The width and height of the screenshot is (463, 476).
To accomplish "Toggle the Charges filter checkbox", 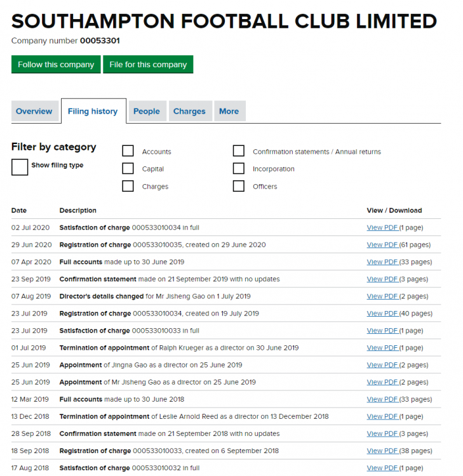I will click(128, 187).
